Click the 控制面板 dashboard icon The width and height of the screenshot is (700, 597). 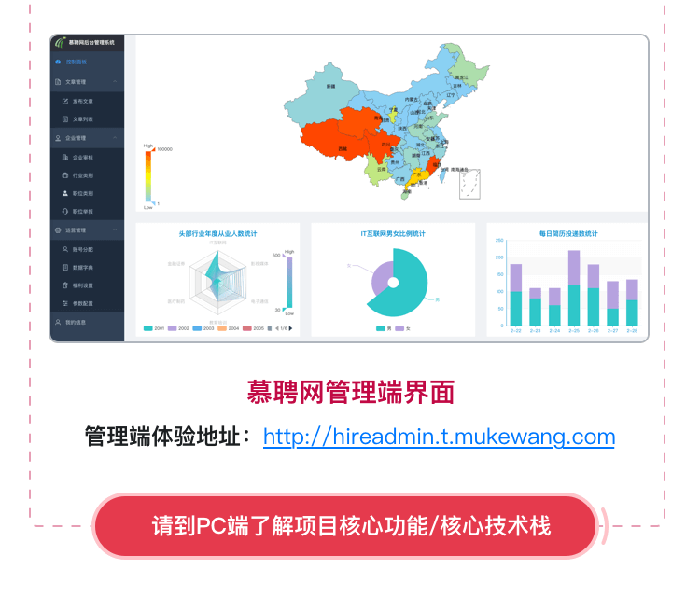point(58,62)
